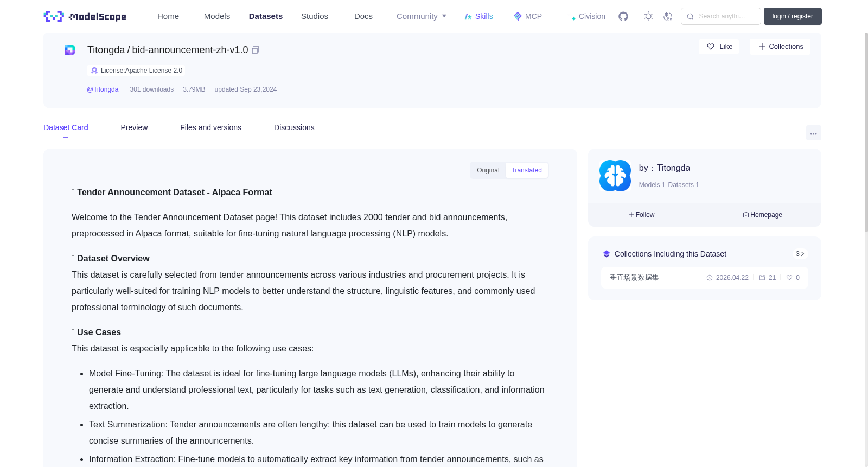Image resolution: width=868 pixels, height=467 pixels.
Task: Click the dataset avatar icon beside Titongda
Action: [70, 50]
